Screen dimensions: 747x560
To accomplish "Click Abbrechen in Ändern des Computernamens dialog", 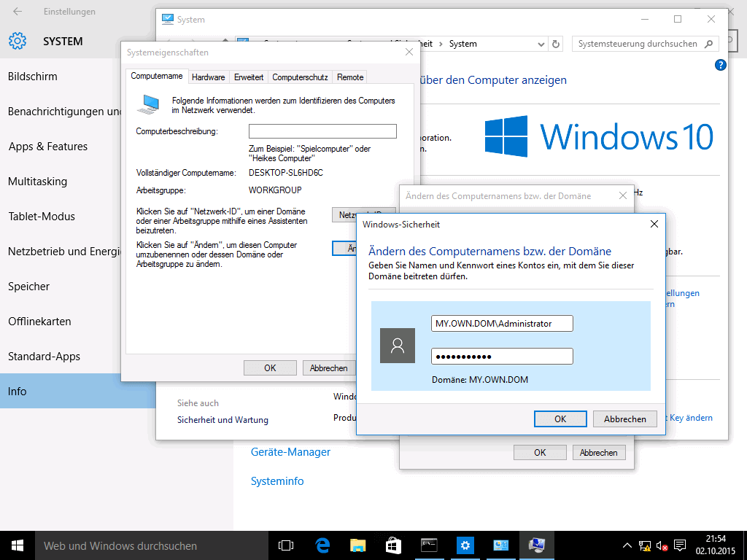I will [x=599, y=452].
